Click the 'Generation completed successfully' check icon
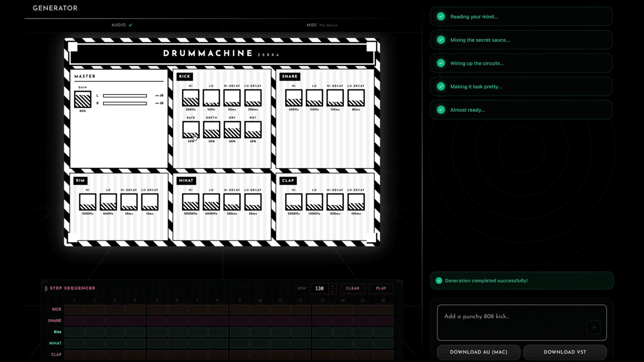The image size is (644, 362). point(439,281)
